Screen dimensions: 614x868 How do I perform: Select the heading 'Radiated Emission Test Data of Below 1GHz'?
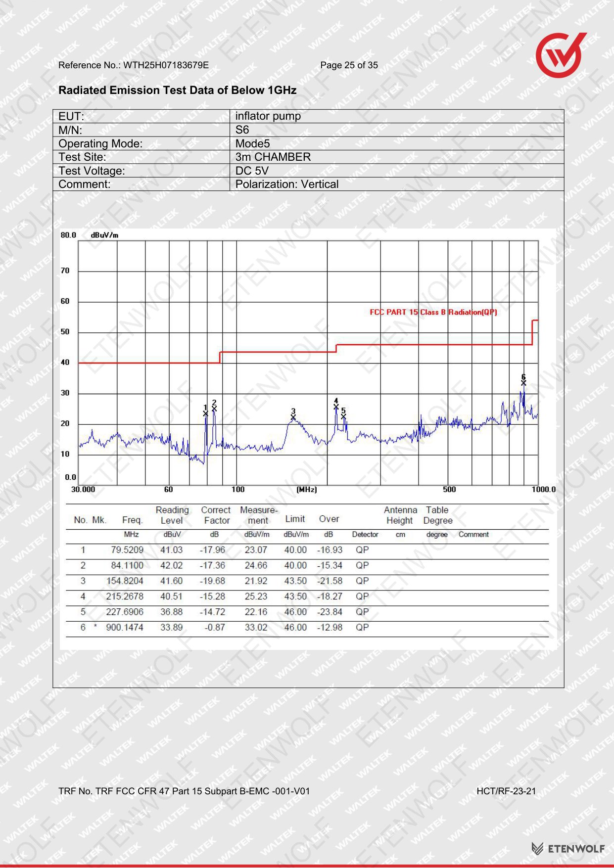pos(178,90)
